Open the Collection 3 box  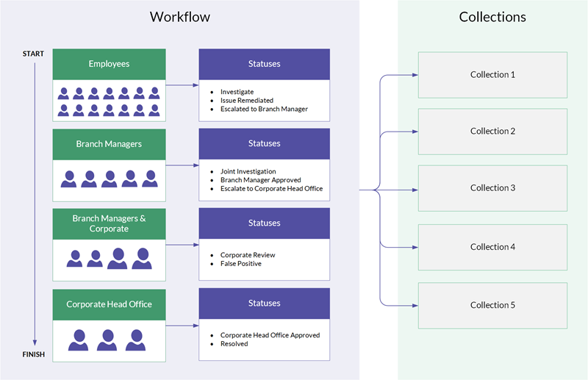[x=492, y=188]
